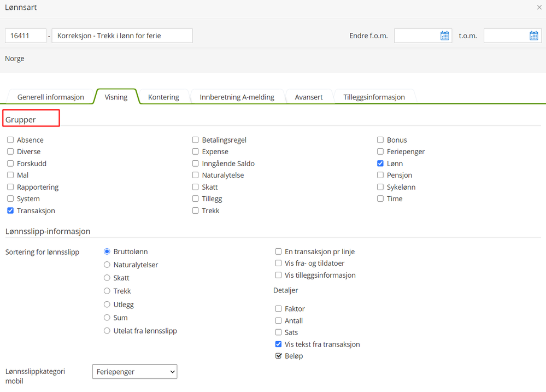Disable 'Vis tekst fra transaksjon' checkbox
The width and height of the screenshot is (546, 392).
(278, 344)
